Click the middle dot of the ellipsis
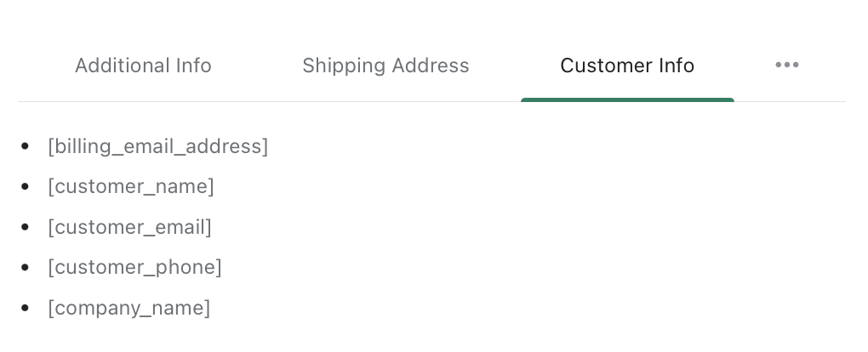This screenshot has height=352, width=868. (787, 65)
